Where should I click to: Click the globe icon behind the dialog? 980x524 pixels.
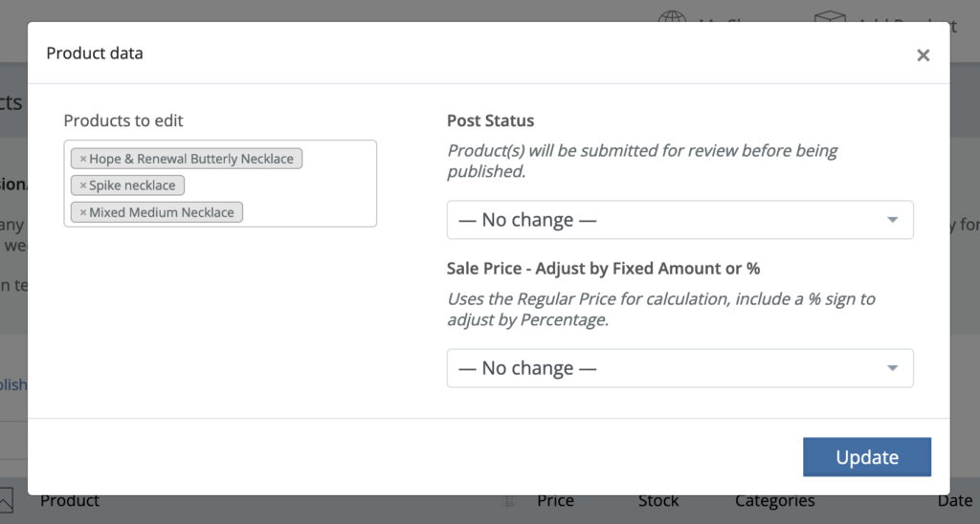click(674, 17)
